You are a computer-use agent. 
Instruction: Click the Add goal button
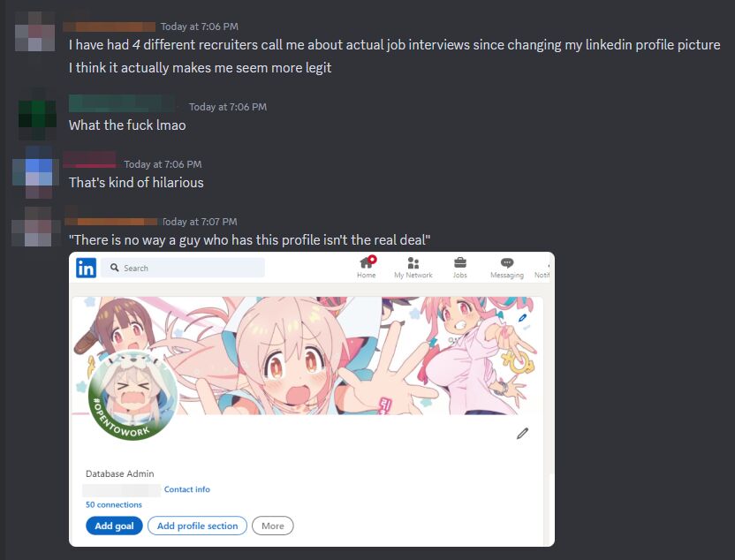tap(114, 526)
